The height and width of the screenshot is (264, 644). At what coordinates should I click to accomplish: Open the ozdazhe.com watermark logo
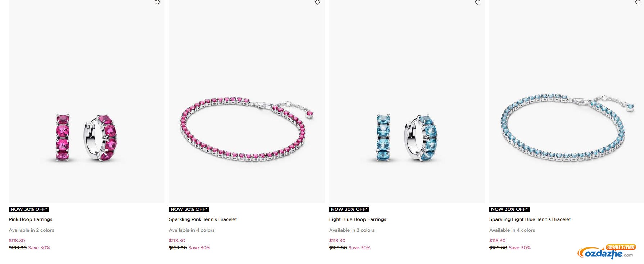pyautogui.click(x=607, y=252)
